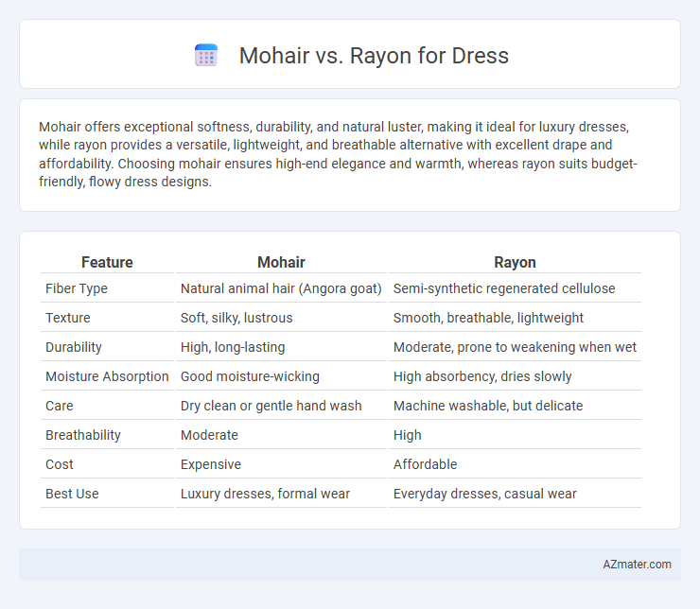Click the 'Soft, silky, lustrous' cell
The width and height of the screenshot is (700, 609).
click(x=236, y=318)
